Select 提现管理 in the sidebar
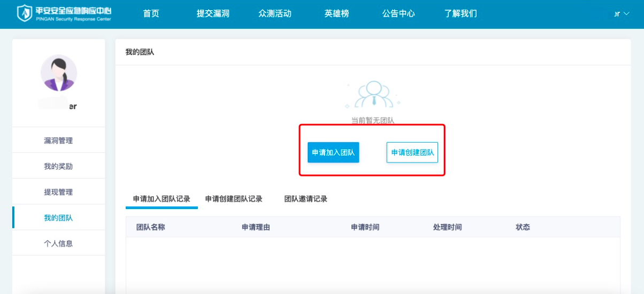 coord(58,192)
